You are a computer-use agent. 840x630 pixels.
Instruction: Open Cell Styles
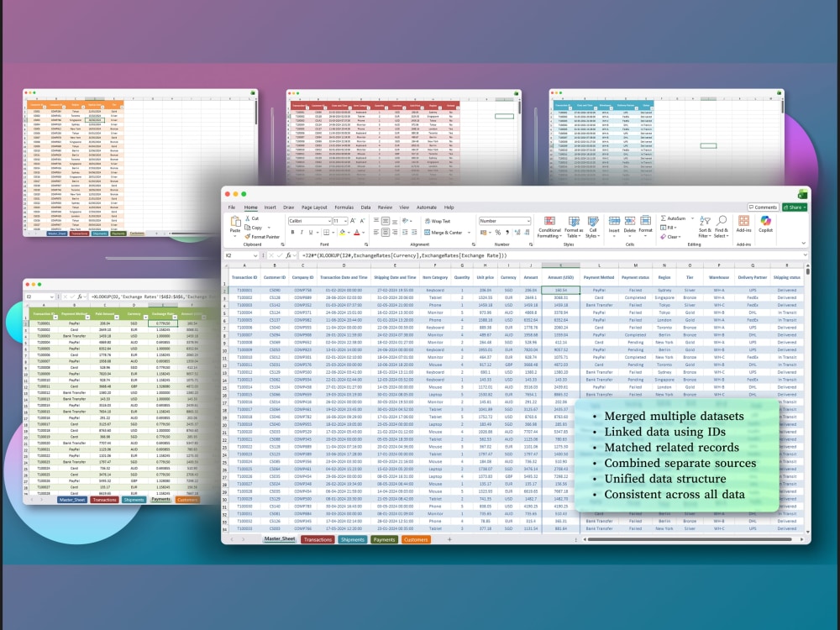[x=593, y=227]
